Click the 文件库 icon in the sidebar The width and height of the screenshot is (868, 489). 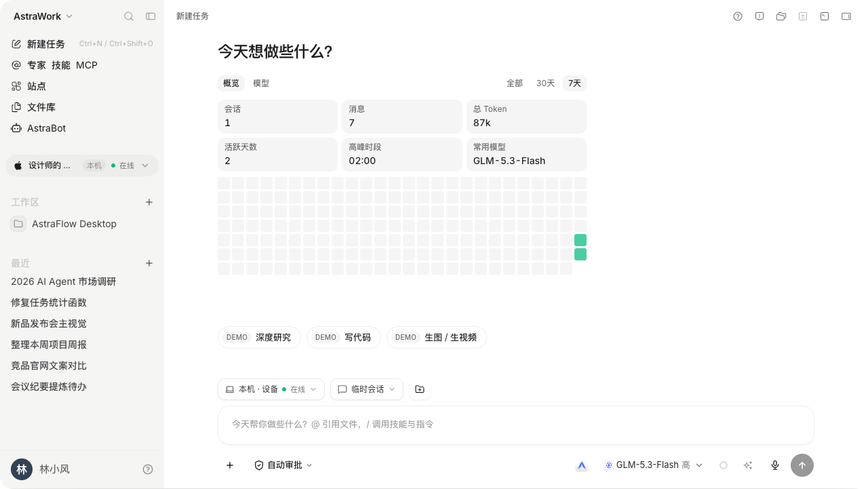coord(16,107)
